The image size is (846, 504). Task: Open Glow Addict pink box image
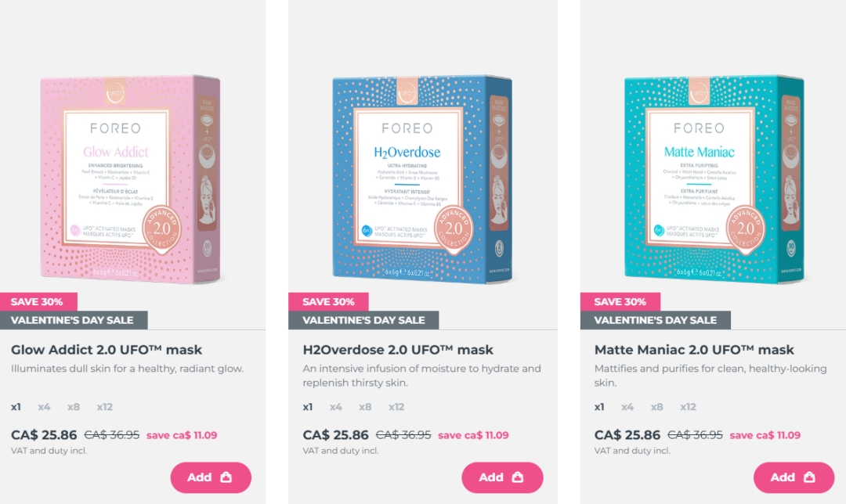pos(131,179)
